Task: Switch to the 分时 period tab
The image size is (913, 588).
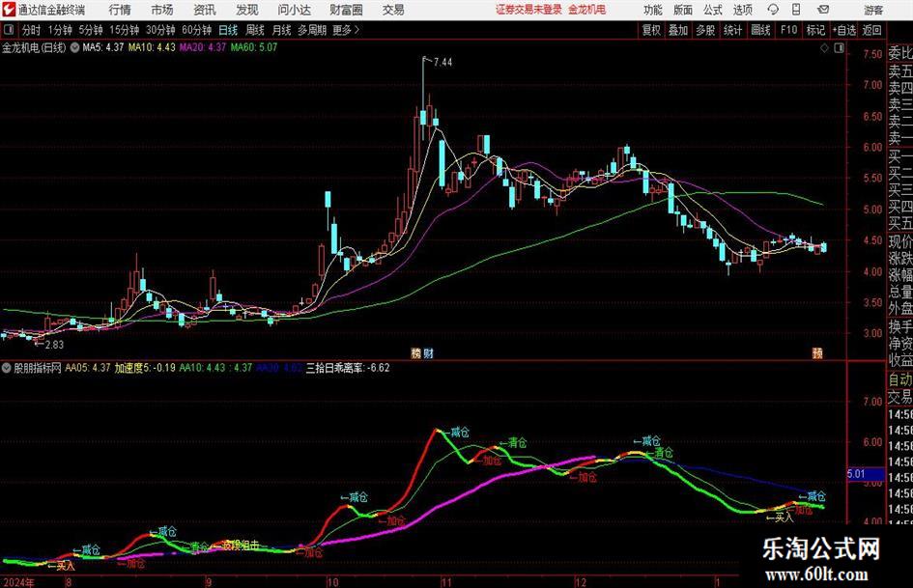Action: coord(32,30)
